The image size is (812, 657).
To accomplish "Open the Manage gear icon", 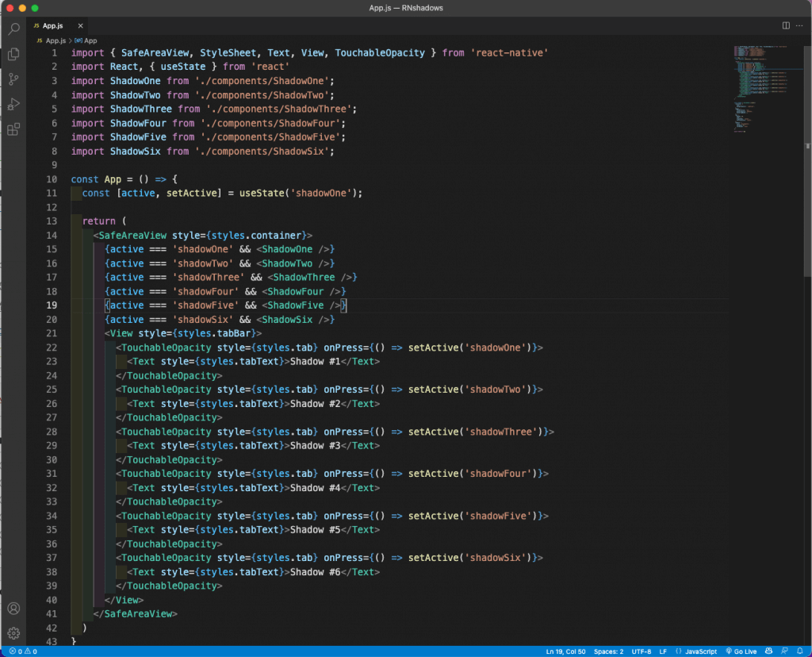I will (13, 633).
